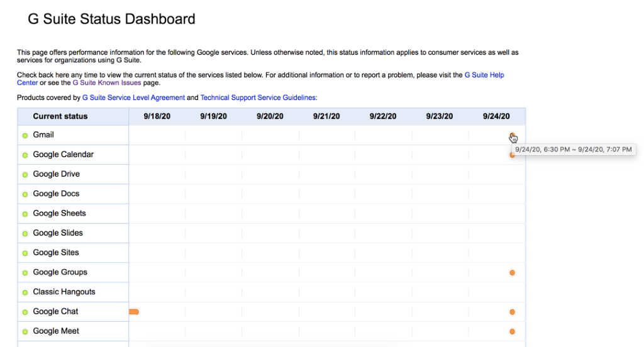Click the green status dot beside Google Drive
644x347 pixels.
[25, 175]
